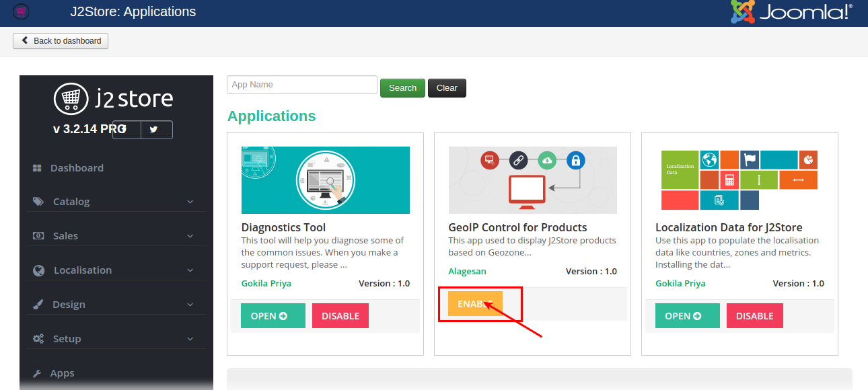Click the GeoIP Control thumbnail image
This screenshot has width=868, height=390.
click(533, 180)
